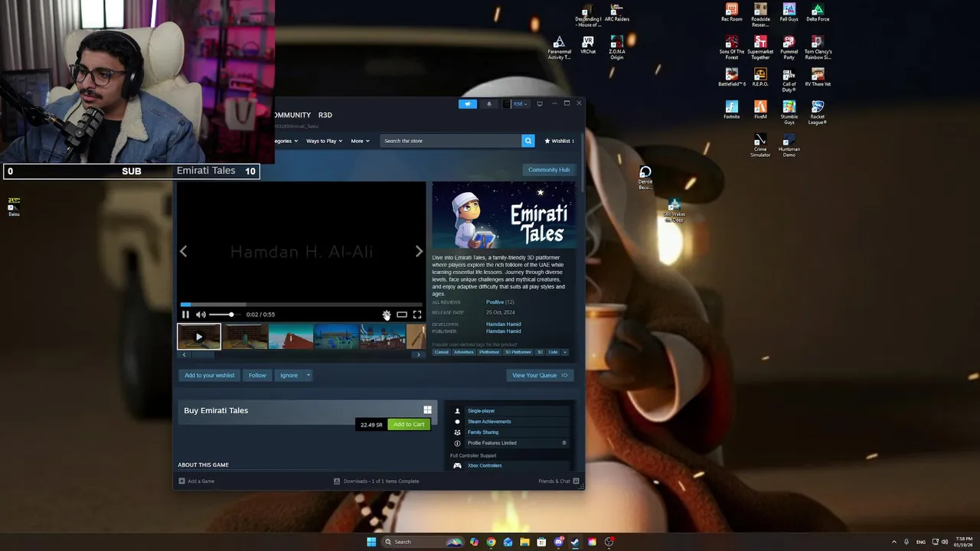The height and width of the screenshot is (551, 980).
Task: Enter fullscreen for the trailer
Action: coord(417,315)
